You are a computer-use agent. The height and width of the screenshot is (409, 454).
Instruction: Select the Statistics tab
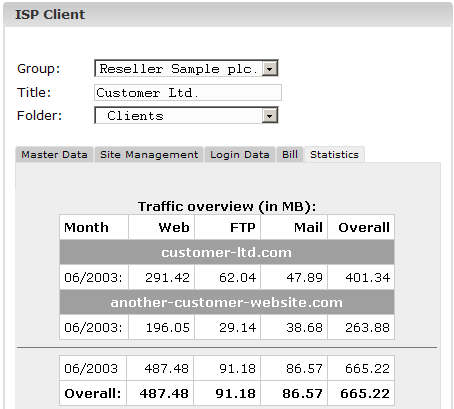(334, 155)
